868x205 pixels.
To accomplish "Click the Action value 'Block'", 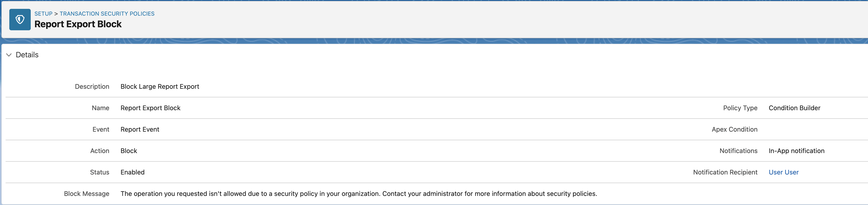I will [129, 151].
